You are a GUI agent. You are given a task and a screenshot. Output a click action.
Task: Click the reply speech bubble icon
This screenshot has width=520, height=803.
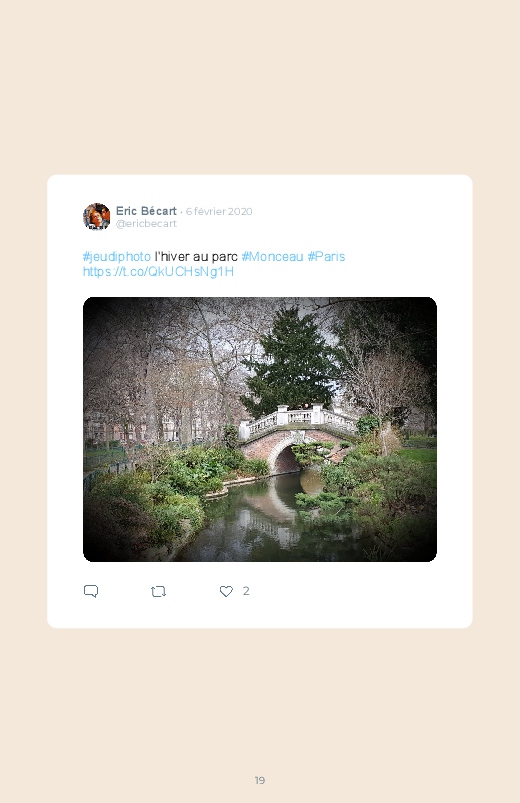[x=91, y=591]
